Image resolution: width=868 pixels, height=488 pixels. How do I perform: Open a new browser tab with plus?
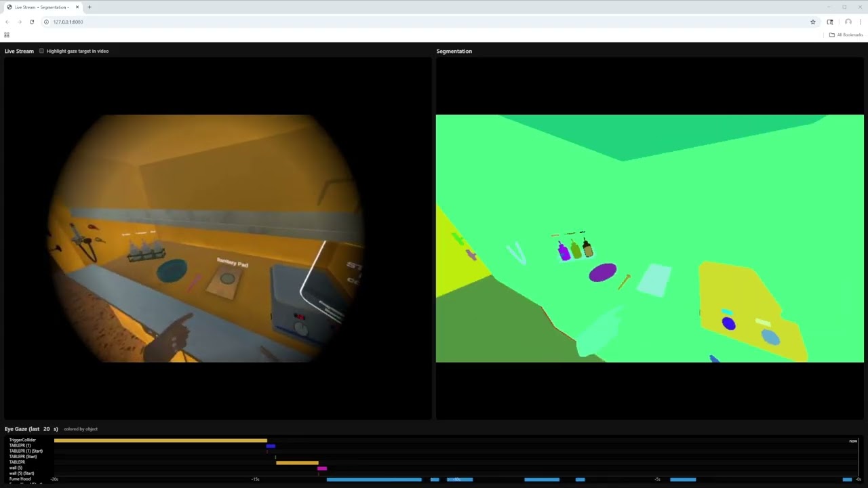coord(89,7)
